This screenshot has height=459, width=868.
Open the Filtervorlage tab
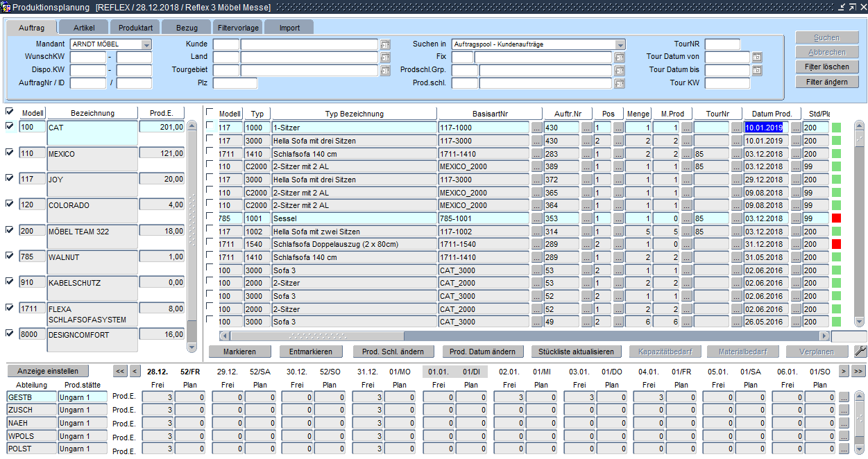pos(238,28)
